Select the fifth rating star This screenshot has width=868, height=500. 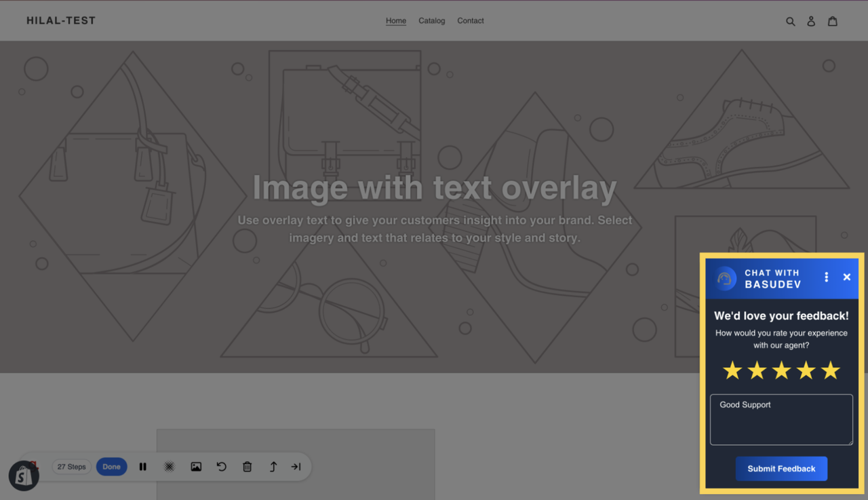pos(830,370)
